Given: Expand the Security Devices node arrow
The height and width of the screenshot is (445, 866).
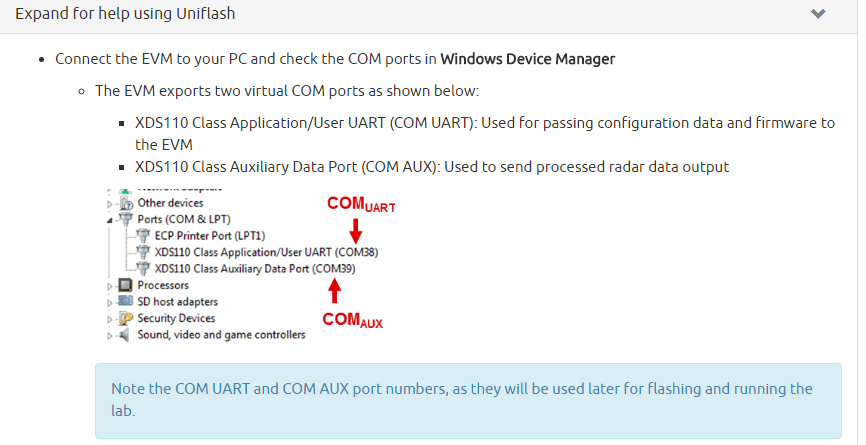Looking at the screenshot, I should 111,319.
